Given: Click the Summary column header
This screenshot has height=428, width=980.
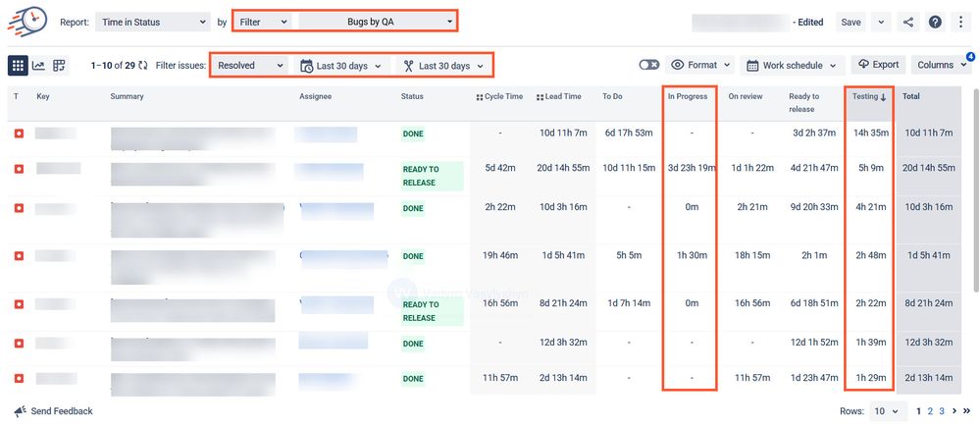Looking at the screenshot, I should tap(127, 96).
